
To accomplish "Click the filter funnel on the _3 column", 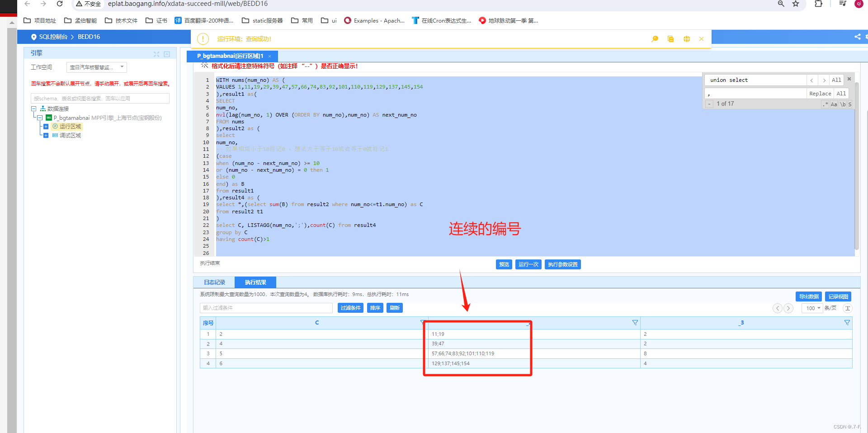I will pyautogui.click(x=847, y=323).
